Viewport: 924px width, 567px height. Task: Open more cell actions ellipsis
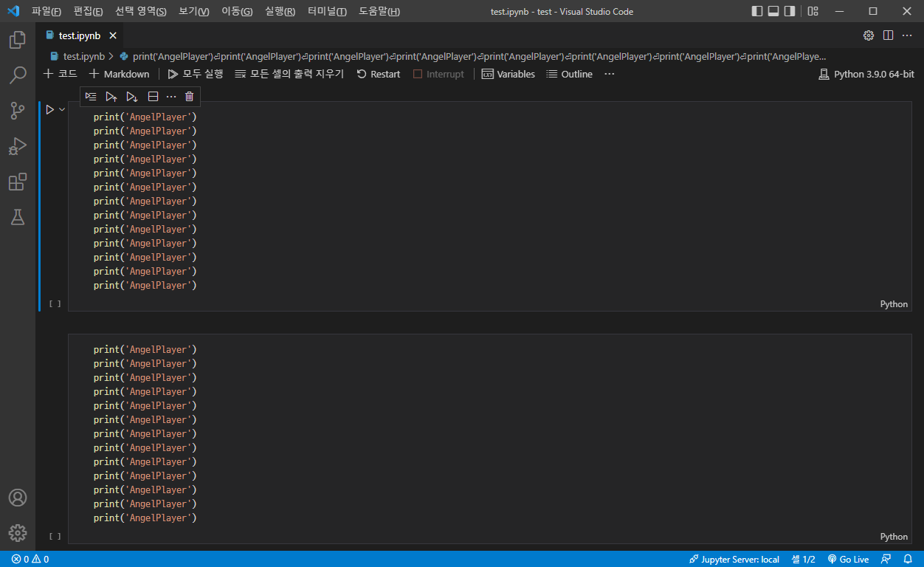tap(171, 96)
